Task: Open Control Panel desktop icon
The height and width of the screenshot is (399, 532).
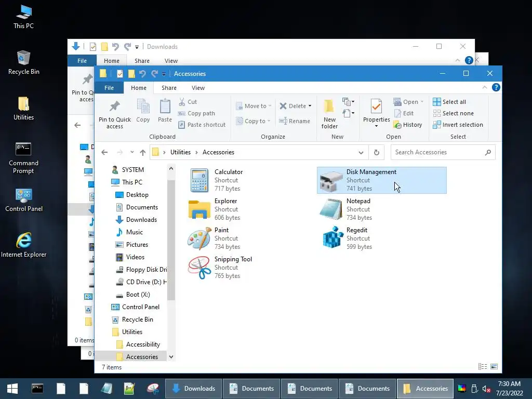Action: (x=24, y=200)
